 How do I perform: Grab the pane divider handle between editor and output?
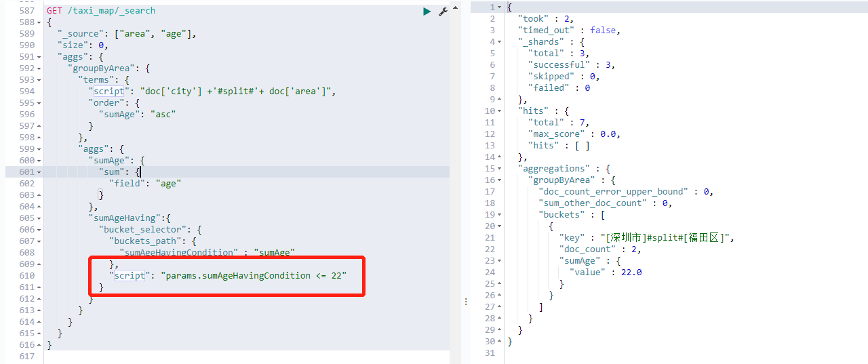[x=465, y=302]
